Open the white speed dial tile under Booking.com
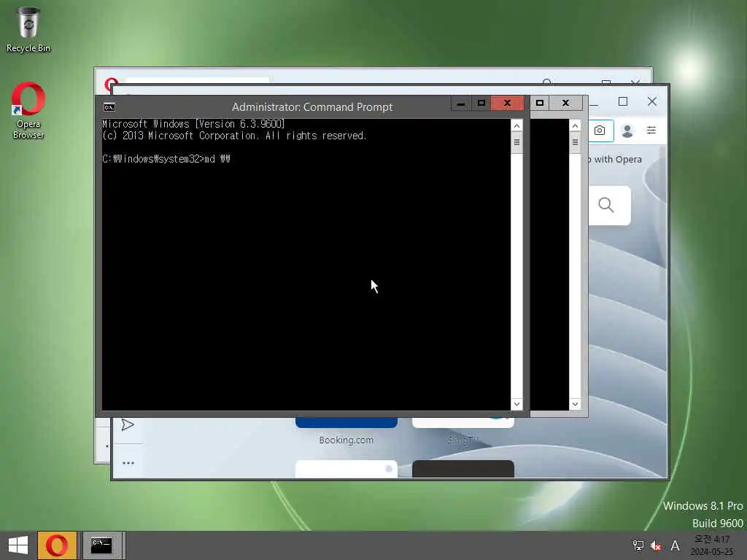 coord(347,469)
